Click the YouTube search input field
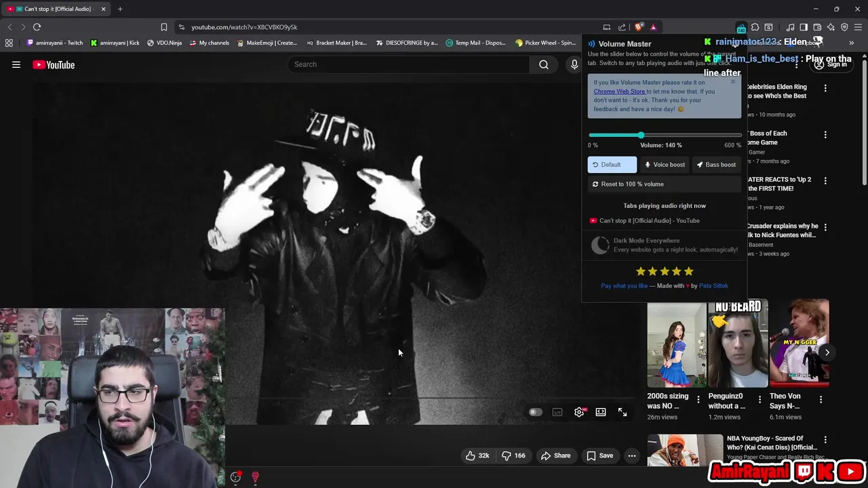This screenshot has width=868, height=488. click(409, 64)
